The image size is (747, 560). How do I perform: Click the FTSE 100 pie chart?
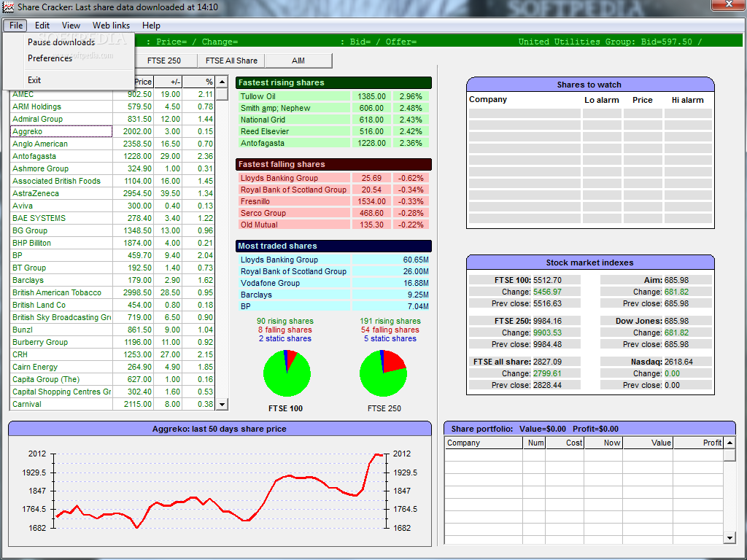click(287, 373)
